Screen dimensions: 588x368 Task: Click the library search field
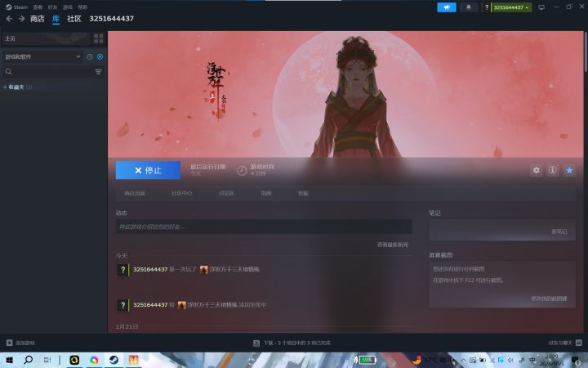pos(47,72)
